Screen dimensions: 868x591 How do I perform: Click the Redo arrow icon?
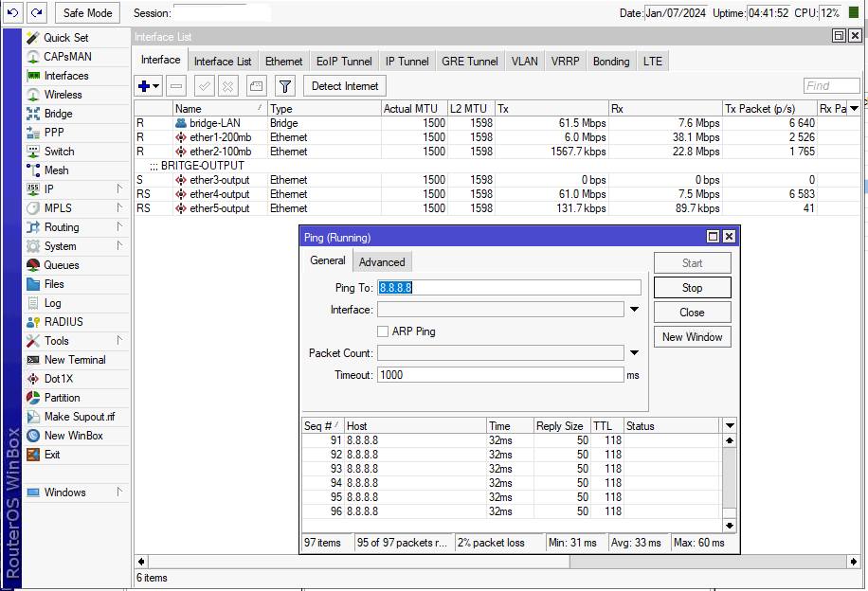click(x=37, y=12)
